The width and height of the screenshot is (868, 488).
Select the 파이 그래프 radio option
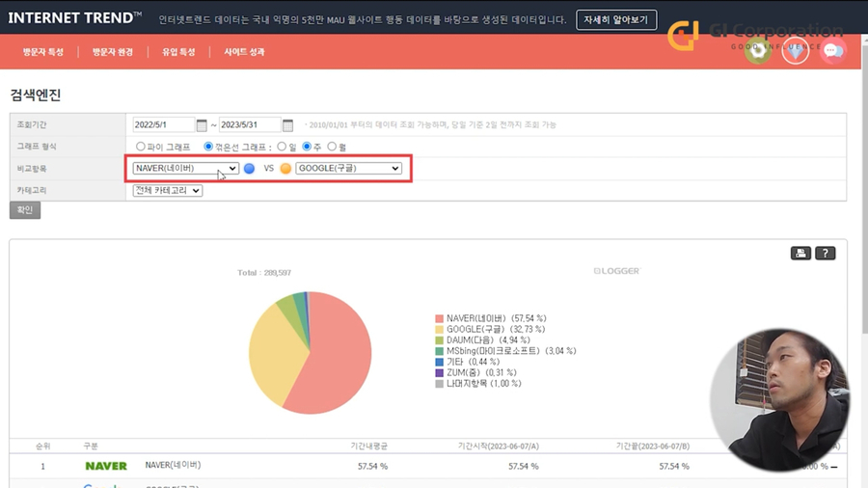[141, 147]
